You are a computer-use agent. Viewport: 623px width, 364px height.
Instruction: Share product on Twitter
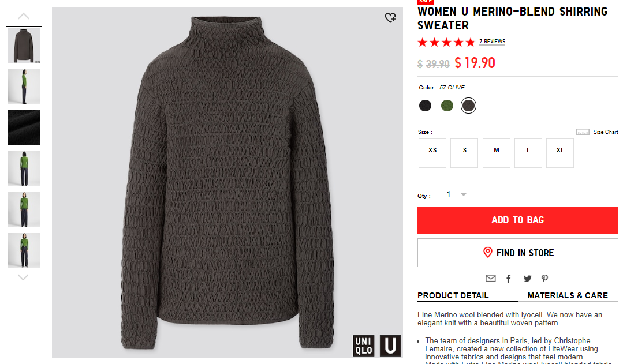point(527,279)
